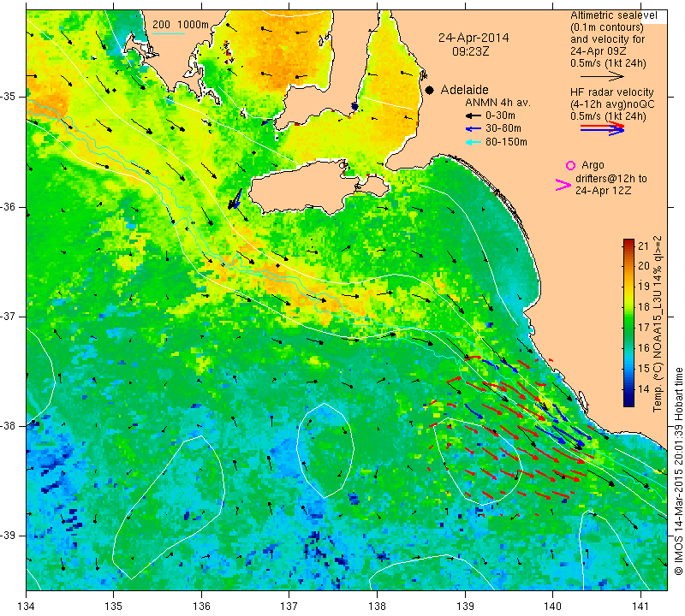This screenshot has height=616, width=685.
Task: Click the Adelaide city label
Action: (x=464, y=90)
